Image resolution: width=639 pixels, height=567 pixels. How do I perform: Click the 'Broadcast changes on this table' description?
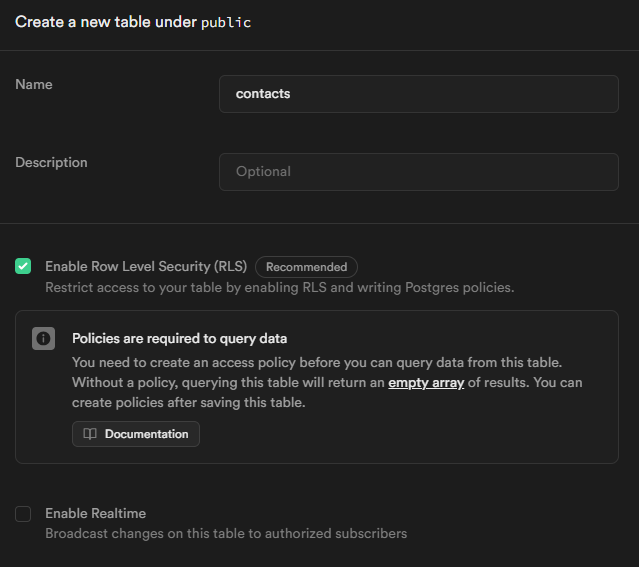point(226,534)
